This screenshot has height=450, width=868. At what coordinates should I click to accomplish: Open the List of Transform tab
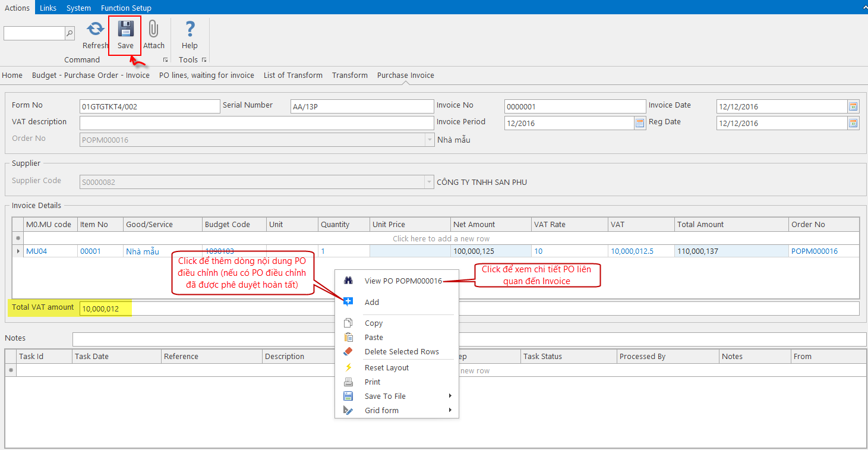[293, 75]
